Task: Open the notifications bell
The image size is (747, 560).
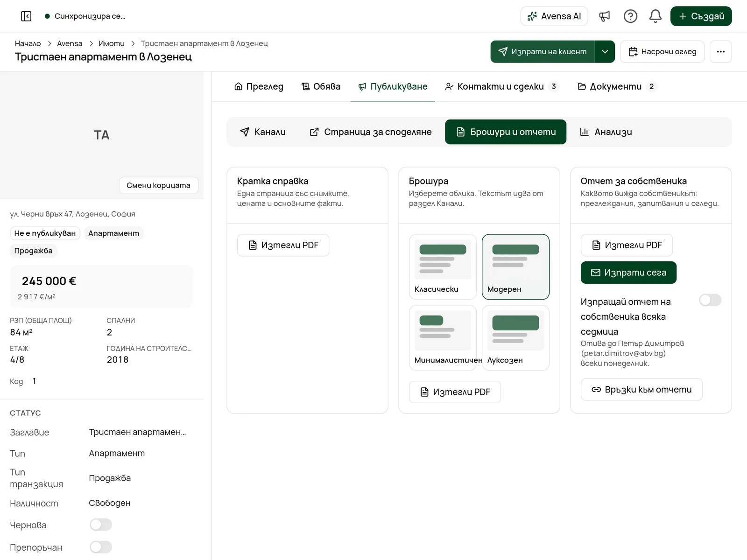Action: point(655,16)
